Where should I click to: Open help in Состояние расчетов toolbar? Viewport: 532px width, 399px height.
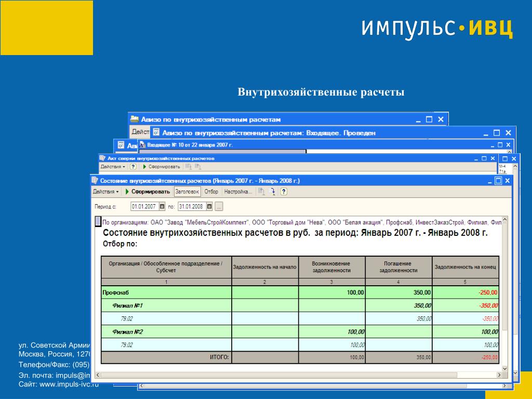pyautogui.click(x=284, y=192)
